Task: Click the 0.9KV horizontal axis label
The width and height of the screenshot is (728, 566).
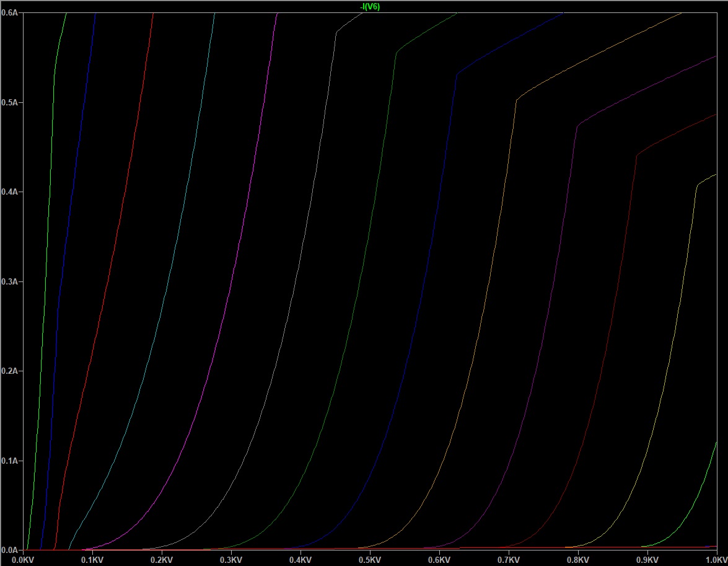Action: coord(647,560)
